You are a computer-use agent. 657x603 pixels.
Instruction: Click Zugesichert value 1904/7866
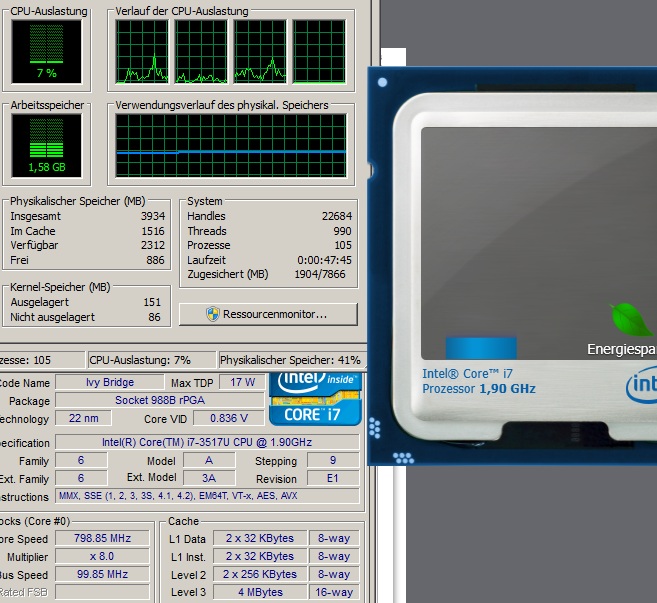320,274
